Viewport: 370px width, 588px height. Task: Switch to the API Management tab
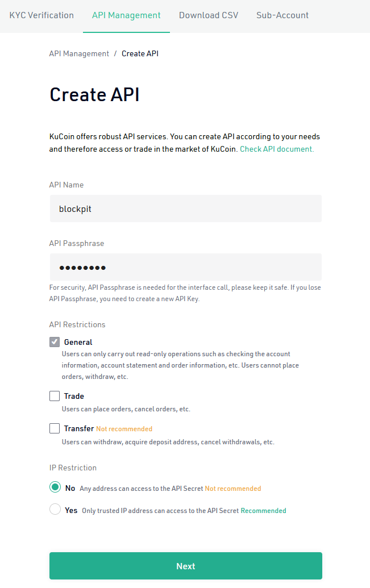(x=127, y=15)
